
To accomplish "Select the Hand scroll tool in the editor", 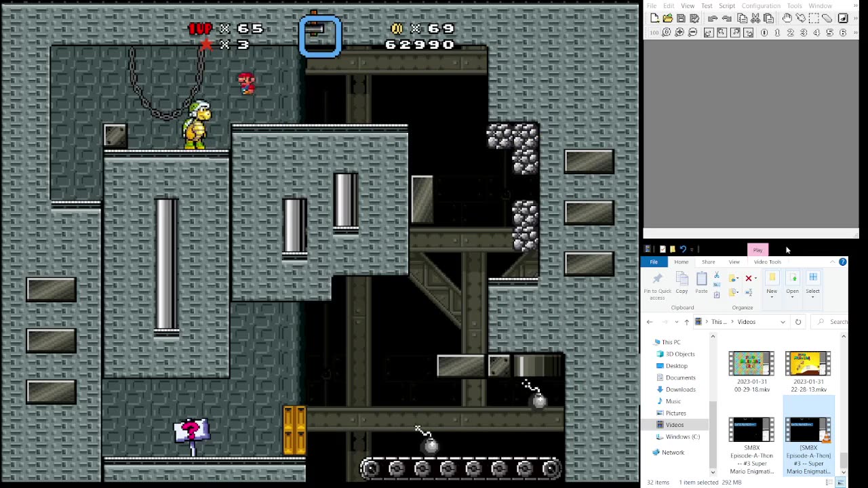I will pyautogui.click(x=787, y=18).
